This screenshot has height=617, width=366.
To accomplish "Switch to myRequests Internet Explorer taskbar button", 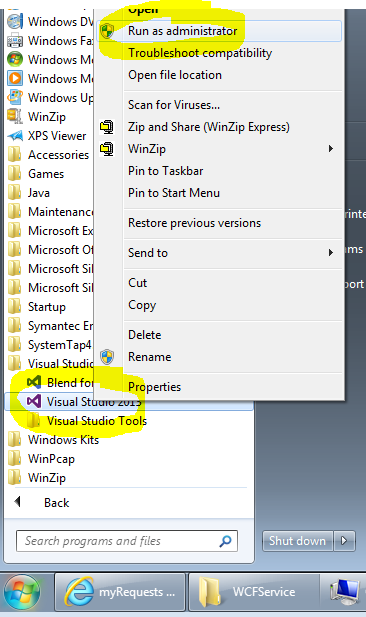I will coord(120,592).
